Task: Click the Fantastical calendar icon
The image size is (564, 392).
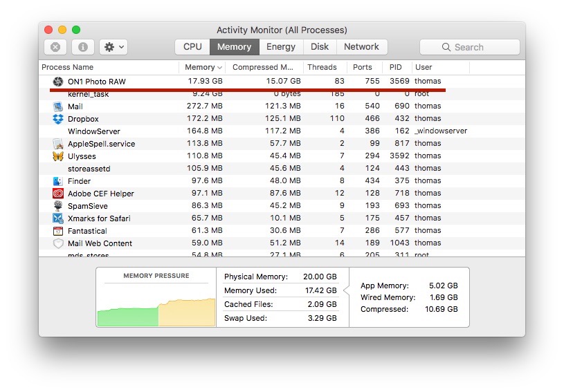Action: click(x=58, y=231)
